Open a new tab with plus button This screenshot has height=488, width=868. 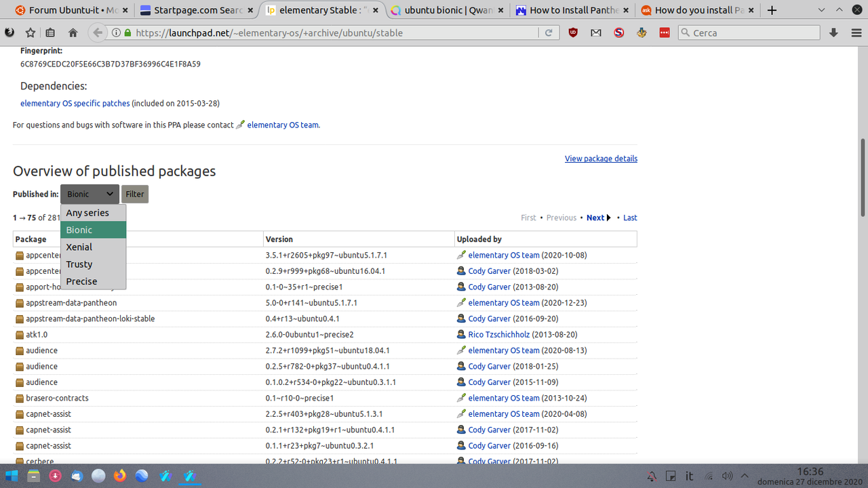tap(772, 10)
